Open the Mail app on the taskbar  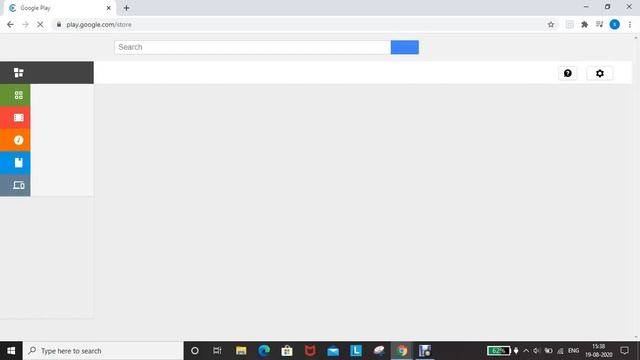[x=333, y=351]
